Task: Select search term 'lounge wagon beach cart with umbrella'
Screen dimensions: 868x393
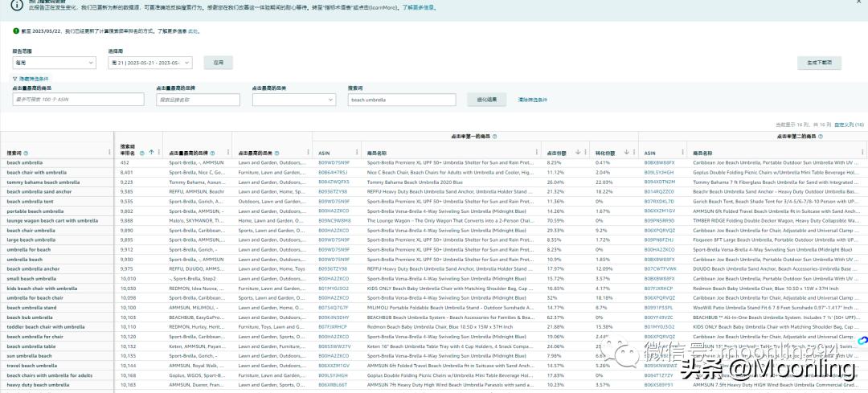Action: 52,220
